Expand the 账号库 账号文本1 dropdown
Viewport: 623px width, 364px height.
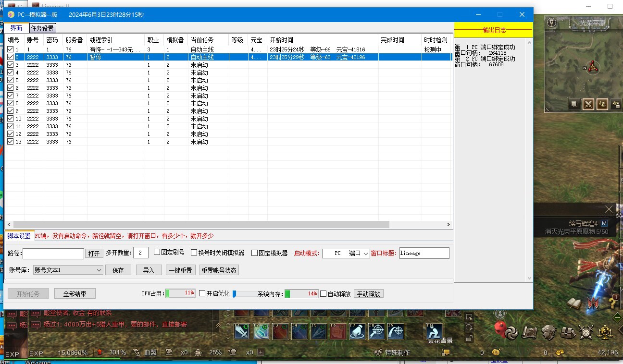[x=99, y=270]
